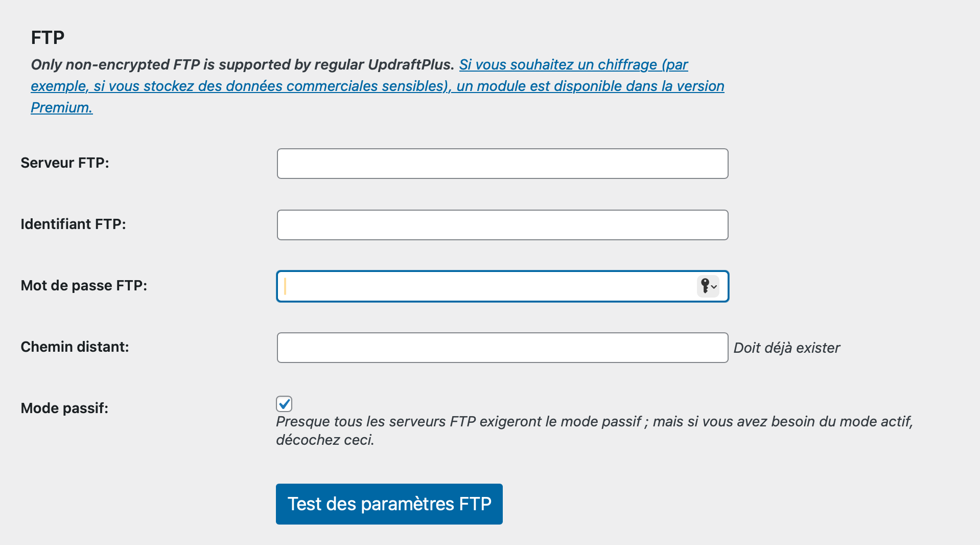Click the 'Serveur FTP:' label
Viewport: 980px width, 545px height.
[x=65, y=163]
